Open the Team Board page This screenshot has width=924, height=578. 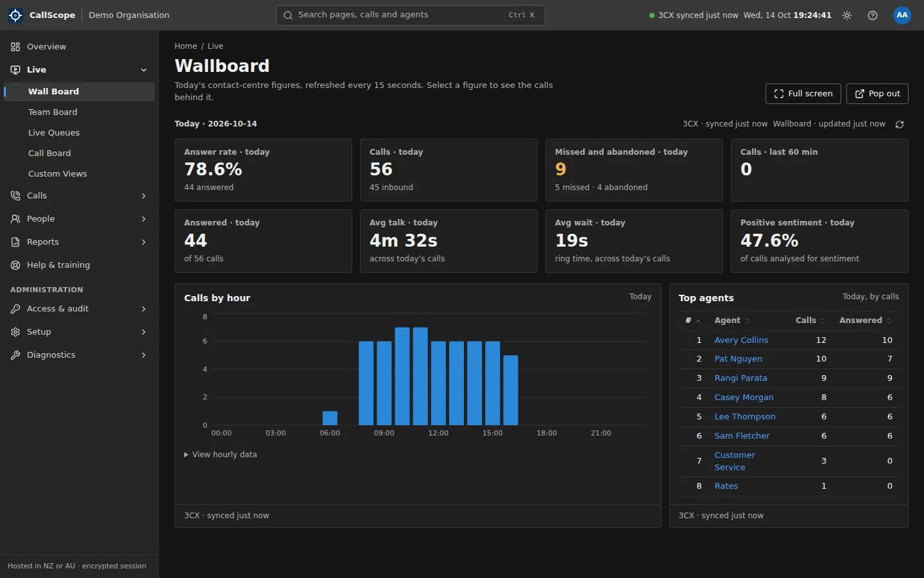80,112
